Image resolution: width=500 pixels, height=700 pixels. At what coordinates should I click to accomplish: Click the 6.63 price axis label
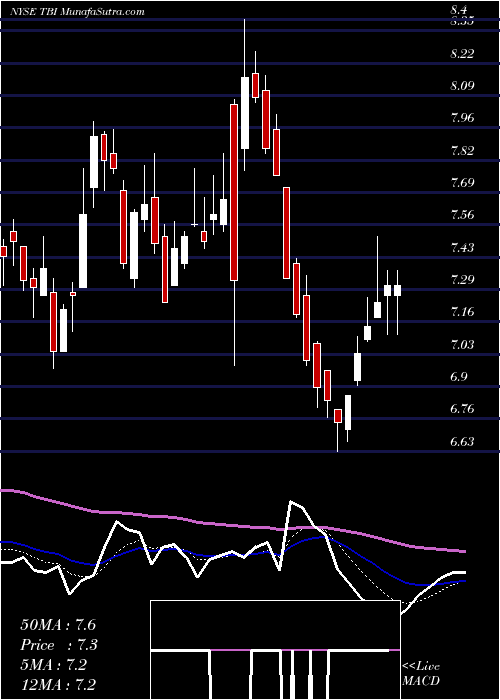click(462, 442)
